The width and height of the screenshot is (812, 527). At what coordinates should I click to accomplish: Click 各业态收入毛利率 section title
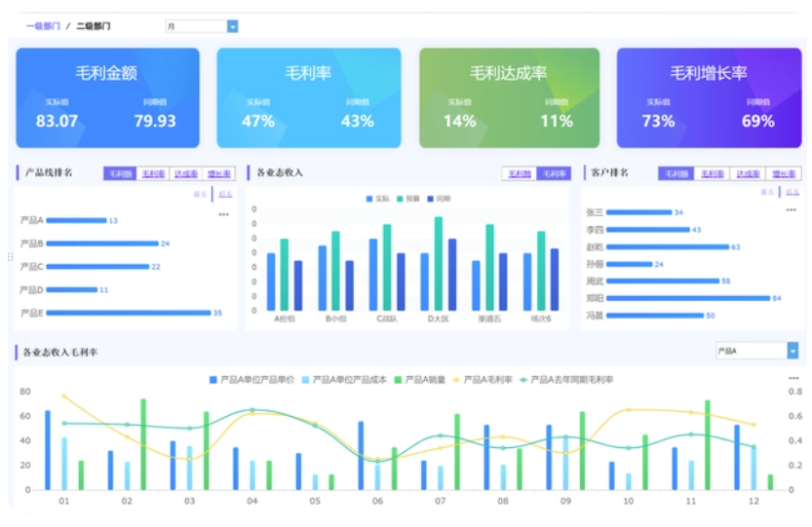[x=60, y=352]
